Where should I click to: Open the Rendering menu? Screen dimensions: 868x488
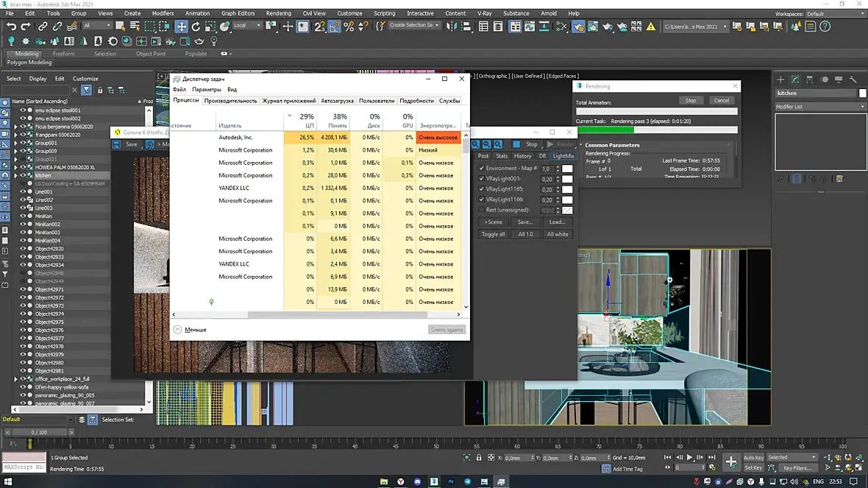[x=279, y=13]
